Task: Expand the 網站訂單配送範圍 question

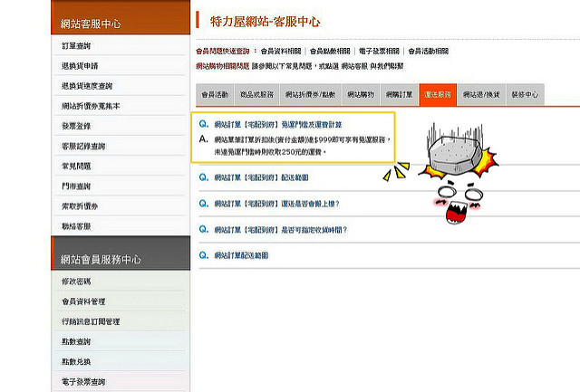Action: click(x=241, y=255)
